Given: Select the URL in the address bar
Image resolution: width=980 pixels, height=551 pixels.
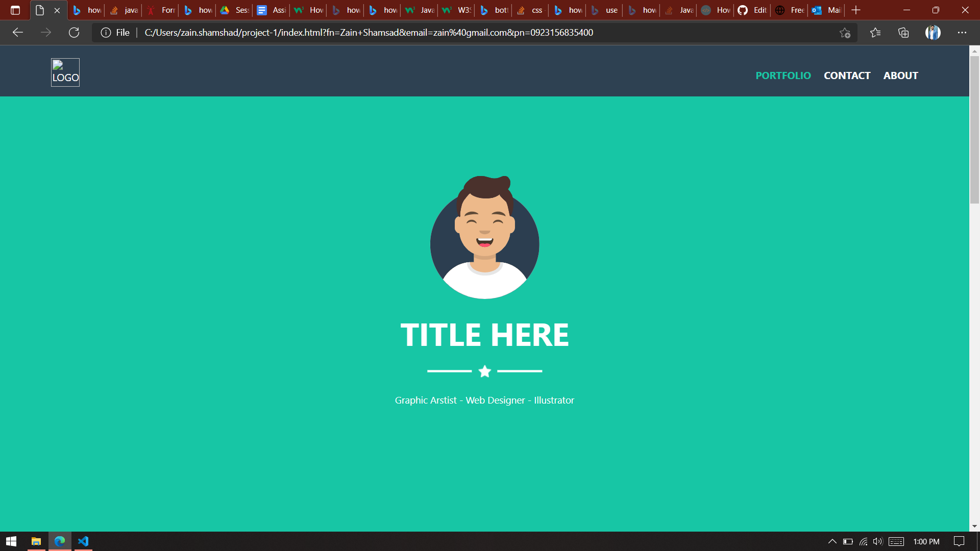Looking at the screenshot, I should tap(369, 32).
